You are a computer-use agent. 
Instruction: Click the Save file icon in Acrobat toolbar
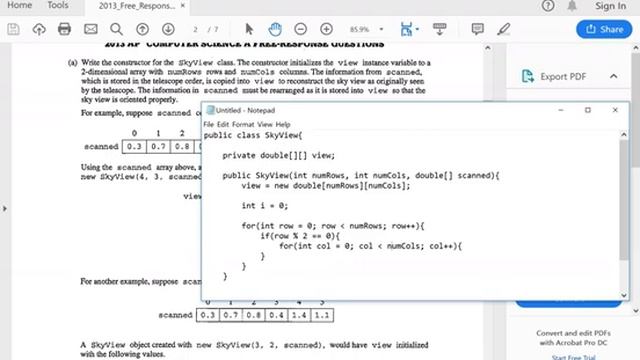click(13, 29)
